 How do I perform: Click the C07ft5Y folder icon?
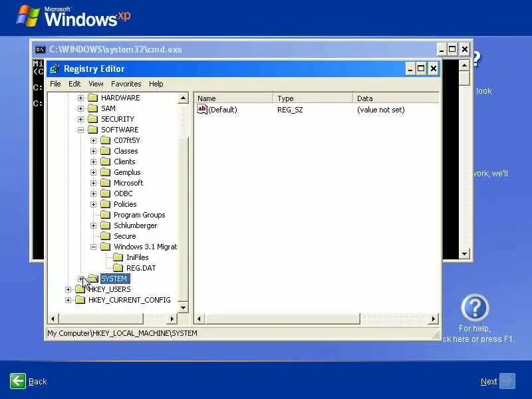106,140
